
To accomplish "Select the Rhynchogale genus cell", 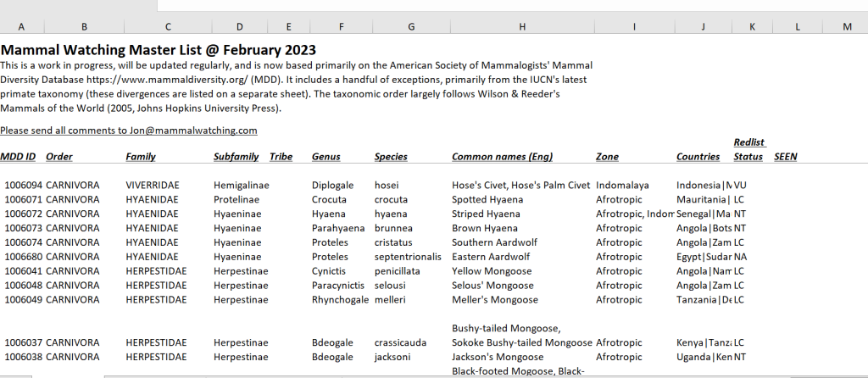I will click(x=341, y=301).
